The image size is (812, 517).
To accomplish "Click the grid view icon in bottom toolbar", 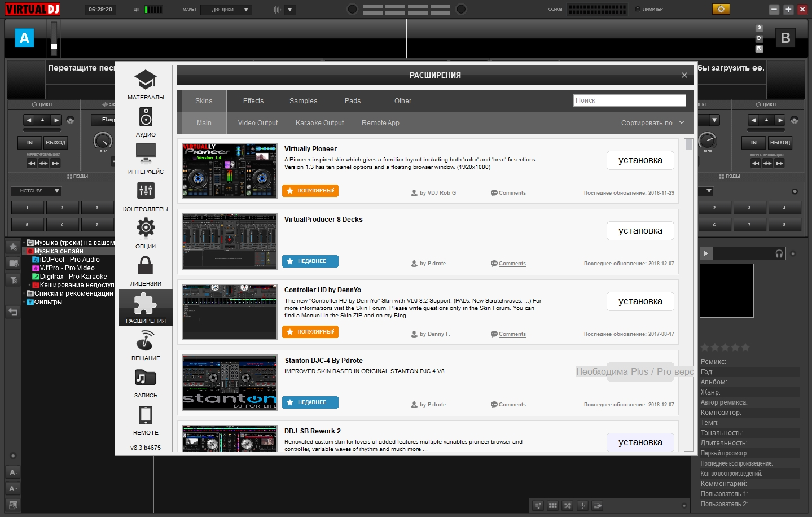I will click(x=553, y=506).
